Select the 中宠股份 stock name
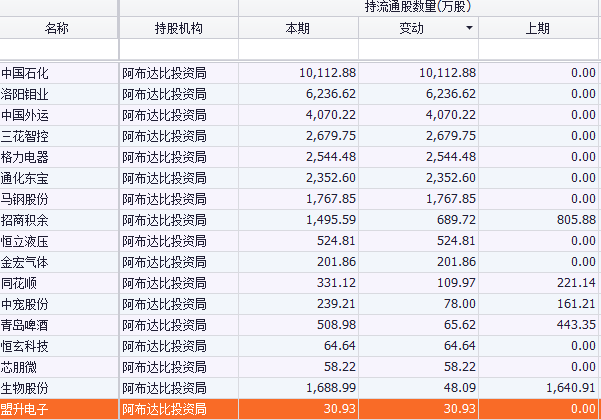The image size is (601, 420). [x=25, y=305]
